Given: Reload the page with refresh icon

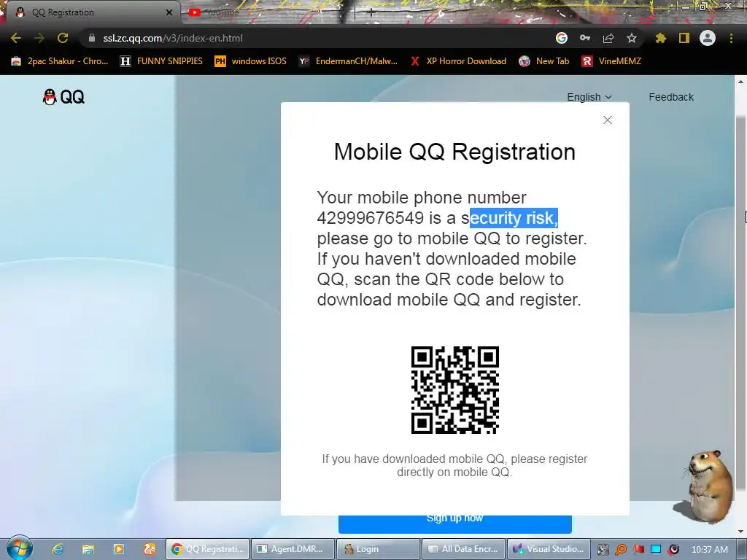Looking at the screenshot, I should pos(63,38).
